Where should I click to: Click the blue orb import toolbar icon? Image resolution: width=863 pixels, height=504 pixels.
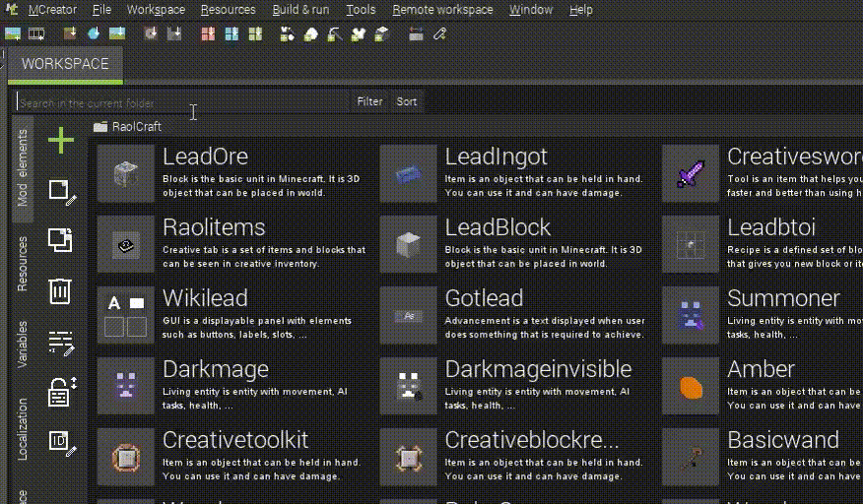pyautogui.click(x=94, y=34)
